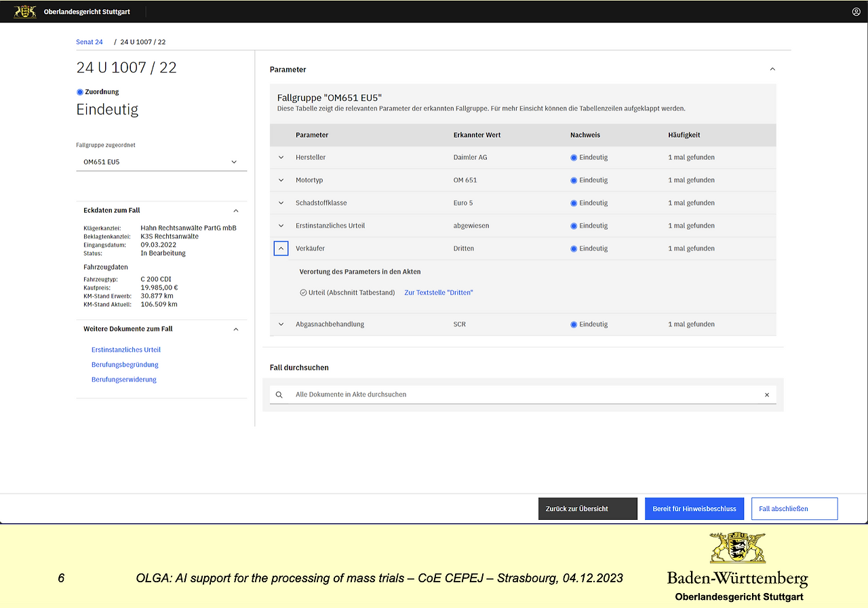
Task: Click the Euro 5 value cell
Action: click(x=463, y=203)
